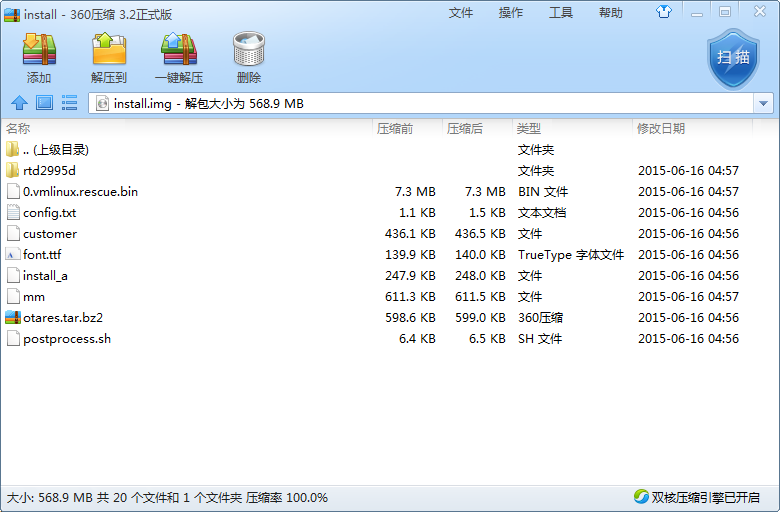Sort by the 名称 column header
780x512 pixels.
coord(187,129)
